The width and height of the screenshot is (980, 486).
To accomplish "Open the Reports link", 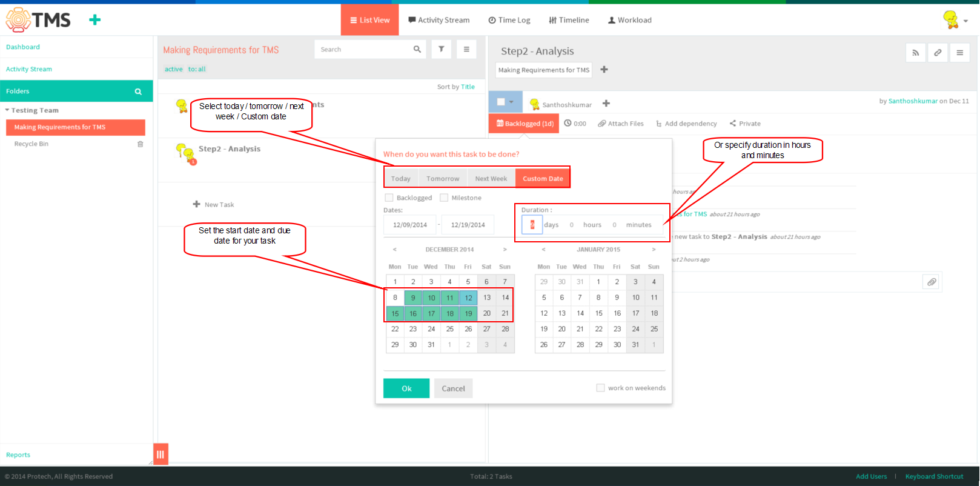I will coord(18,455).
